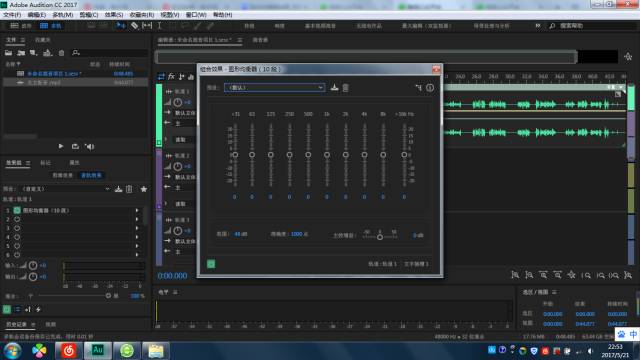Screen dimensions: 640x360
Task: Switch to Waveform editor view
Action: pyautogui.click(x=21, y=26)
